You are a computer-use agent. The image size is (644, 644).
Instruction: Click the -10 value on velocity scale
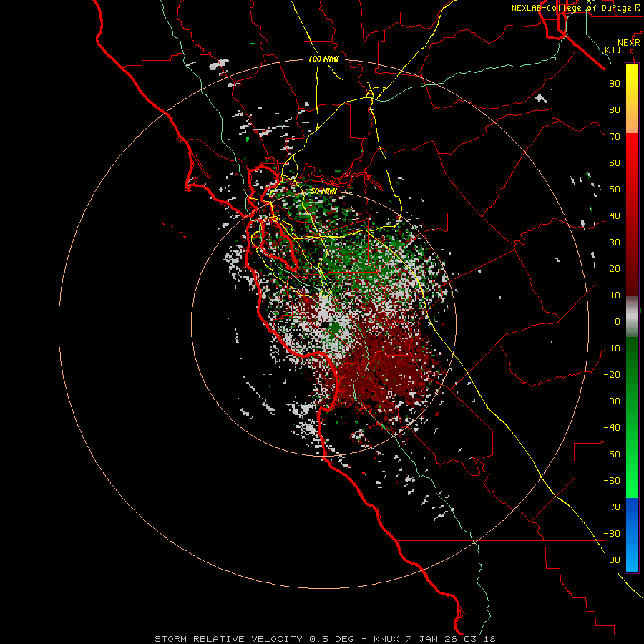(612, 348)
